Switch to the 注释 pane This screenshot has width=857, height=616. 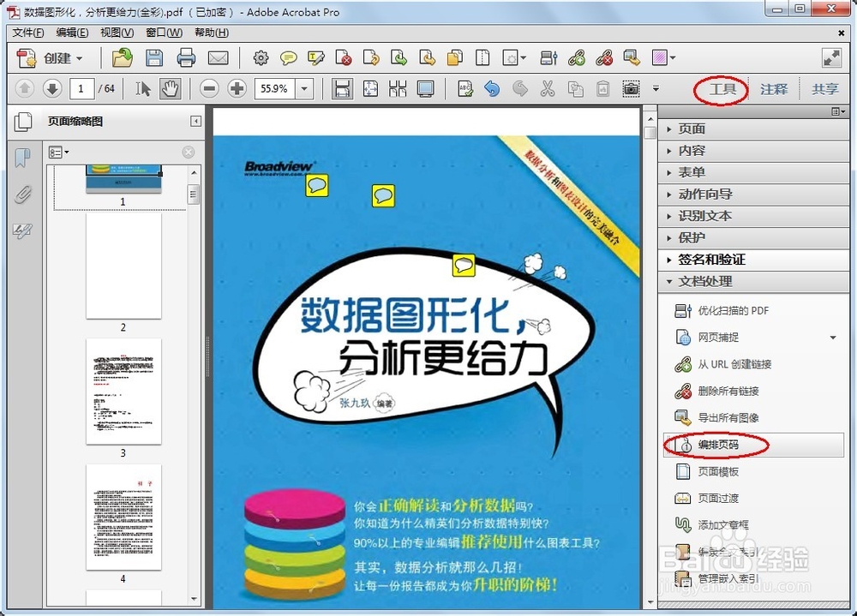(774, 89)
